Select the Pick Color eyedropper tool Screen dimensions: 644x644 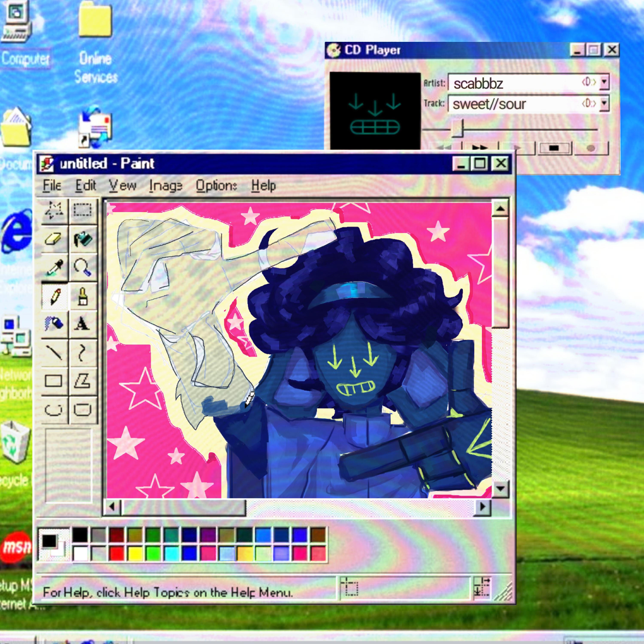(x=54, y=267)
